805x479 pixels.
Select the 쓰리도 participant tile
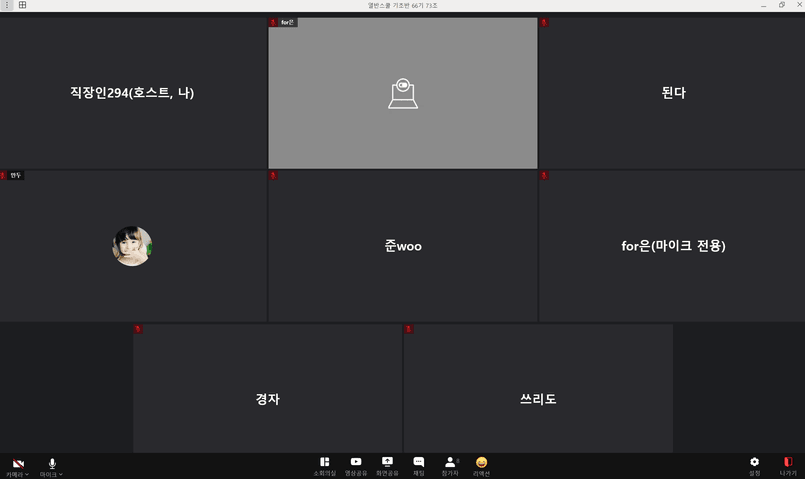[538, 399]
